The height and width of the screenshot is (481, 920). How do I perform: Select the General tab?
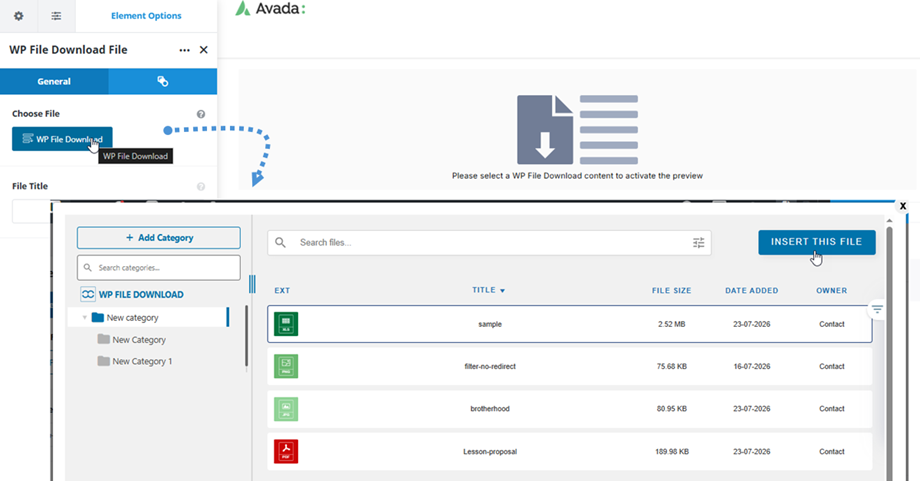(54, 82)
